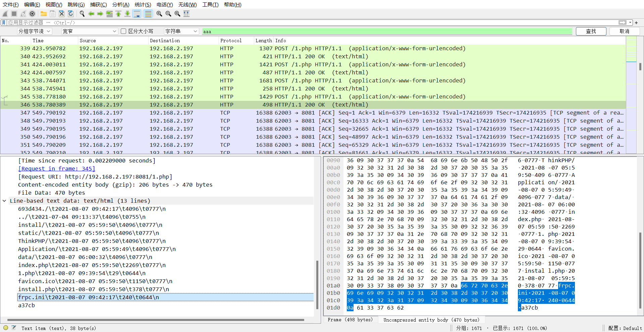Zoom out the main window text
Screen dimensions: 644x332
click(x=168, y=14)
